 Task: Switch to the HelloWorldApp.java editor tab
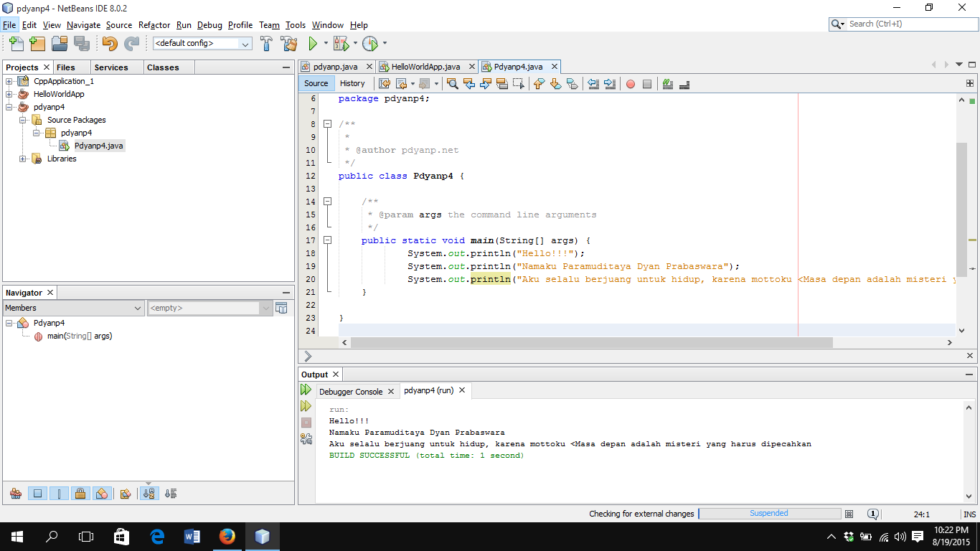tap(425, 67)
